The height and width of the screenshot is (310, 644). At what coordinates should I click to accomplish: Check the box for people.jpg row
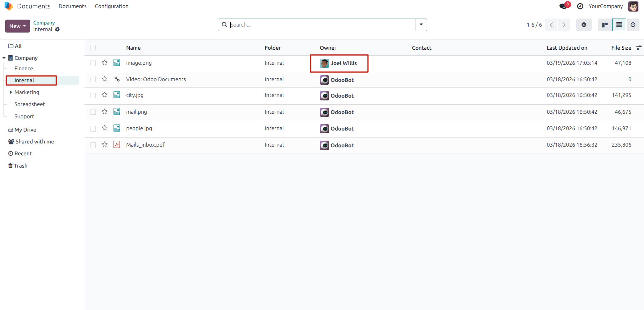tap(93, 129)
